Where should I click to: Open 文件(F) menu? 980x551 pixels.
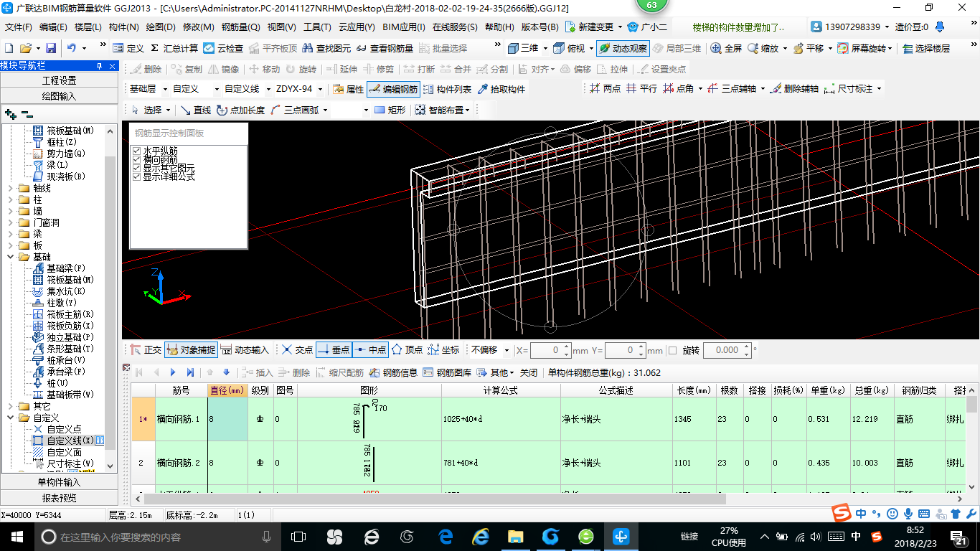point(19,27)
